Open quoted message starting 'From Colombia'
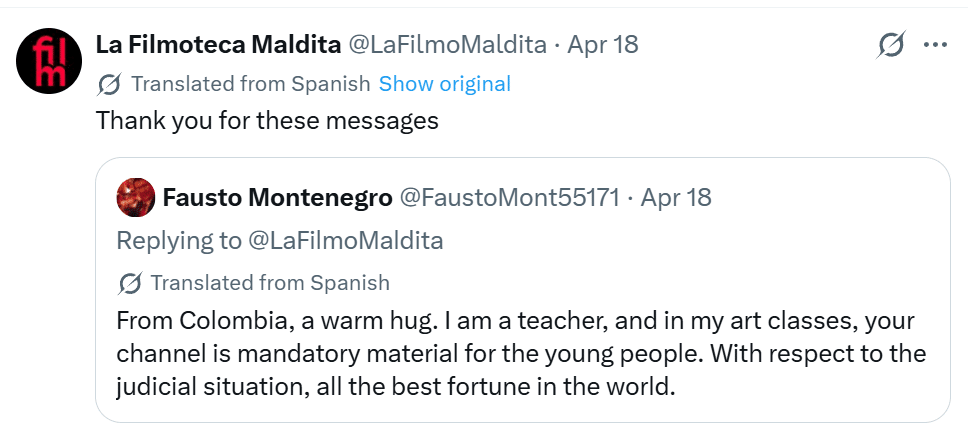Screen dimensions: 968x429 tap(520, 353)
